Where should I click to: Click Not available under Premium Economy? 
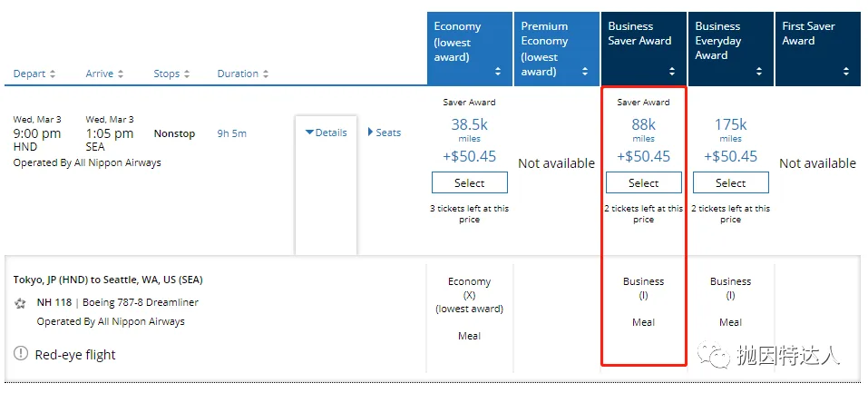(x=556, y=163)
